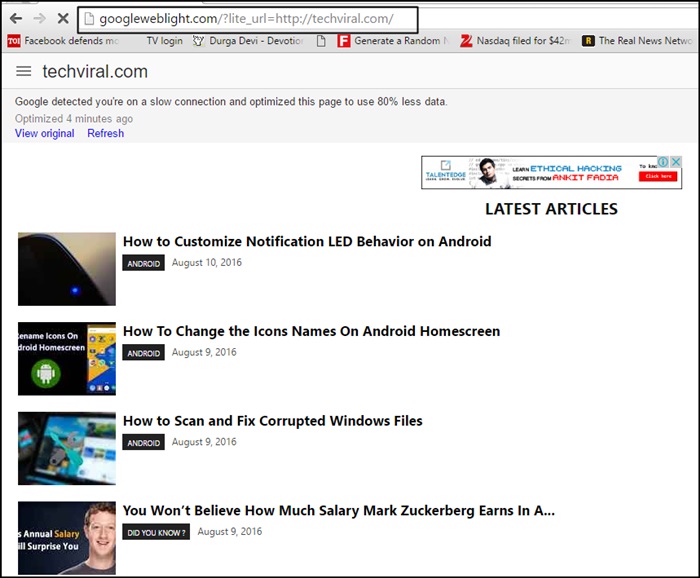
Task: Open Mark Zuckerberg Salary article
Action: coord(339,511)
